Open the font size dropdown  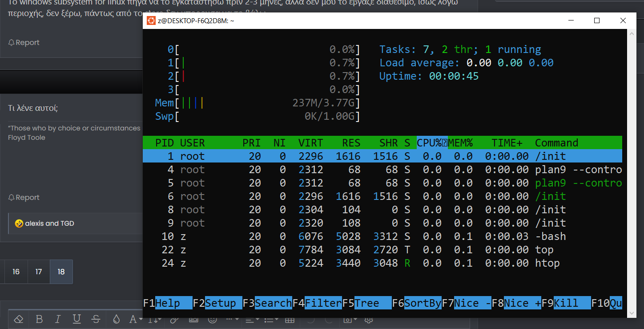point(135,319)
